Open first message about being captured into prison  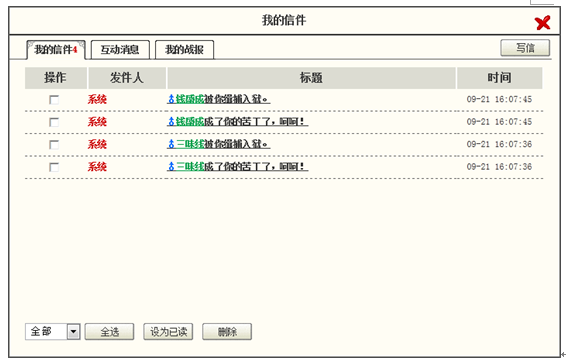coord(219,99)
